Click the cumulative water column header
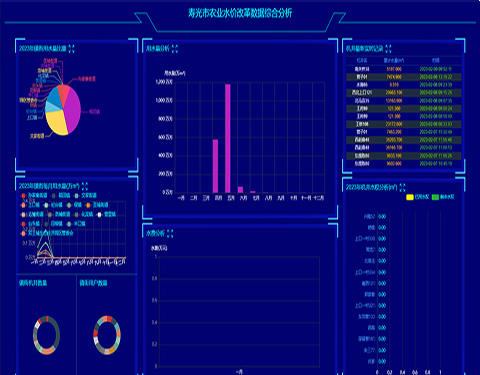 (394, 60)
